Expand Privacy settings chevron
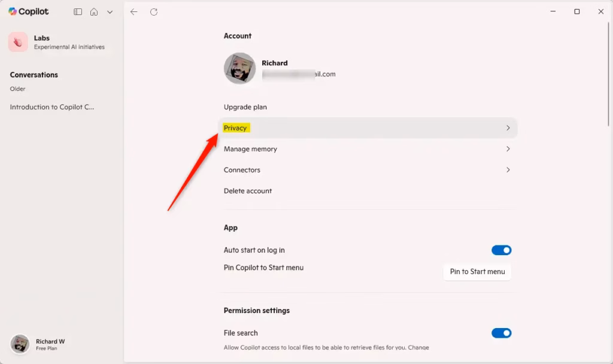The image size is (613, 364). pyautogui.click(x=508, y=128)
